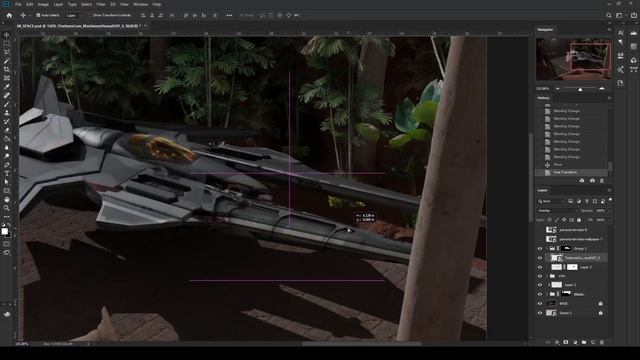The image size is (640, 360).
Task: Select the Brush tool
Action: pyautogui.click(x=7, y=104)
